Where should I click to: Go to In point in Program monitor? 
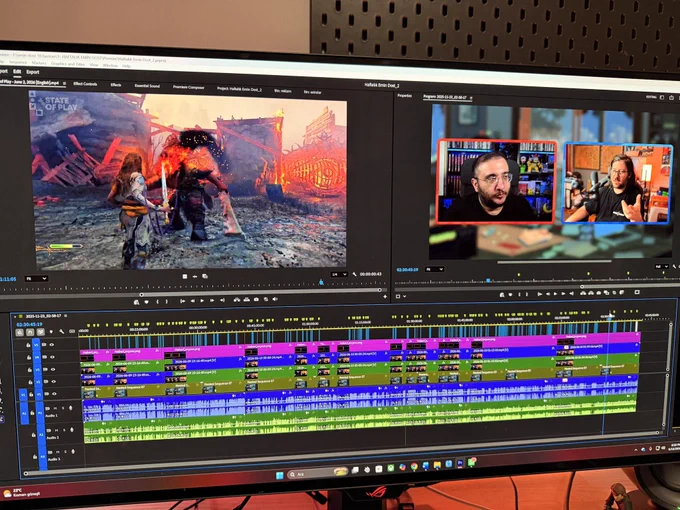point(539,294)
